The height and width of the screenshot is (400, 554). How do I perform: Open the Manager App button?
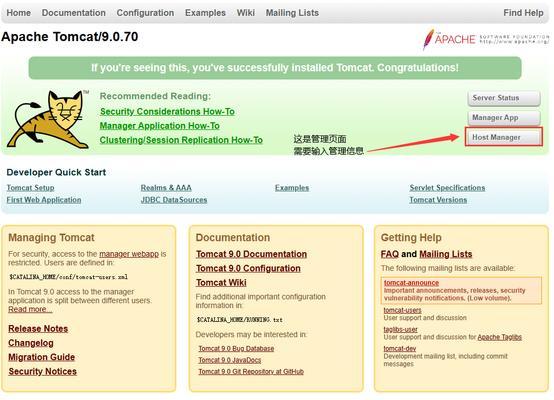coord(504,117)
